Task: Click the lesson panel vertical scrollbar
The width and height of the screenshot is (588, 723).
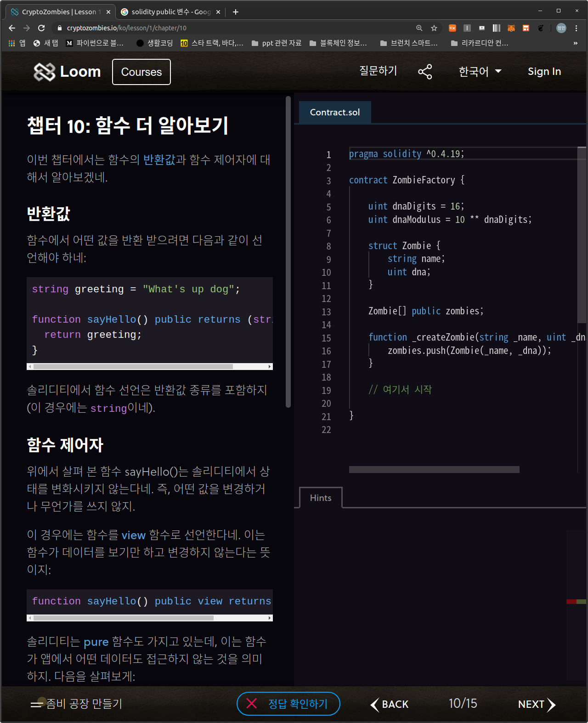Action: (288, 252)
